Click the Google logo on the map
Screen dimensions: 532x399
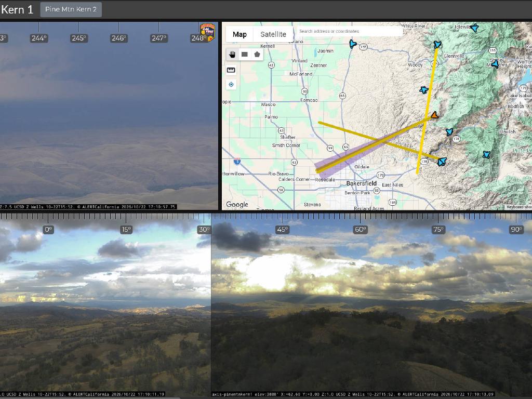tap(237, 204)
